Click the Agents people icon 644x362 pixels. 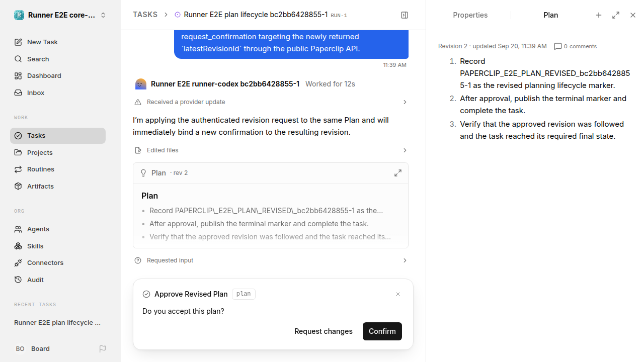tap(18, 229)
